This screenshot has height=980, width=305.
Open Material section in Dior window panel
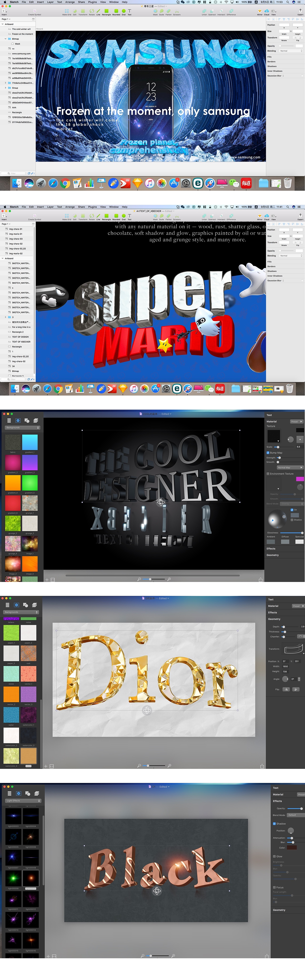pos(273,606)
